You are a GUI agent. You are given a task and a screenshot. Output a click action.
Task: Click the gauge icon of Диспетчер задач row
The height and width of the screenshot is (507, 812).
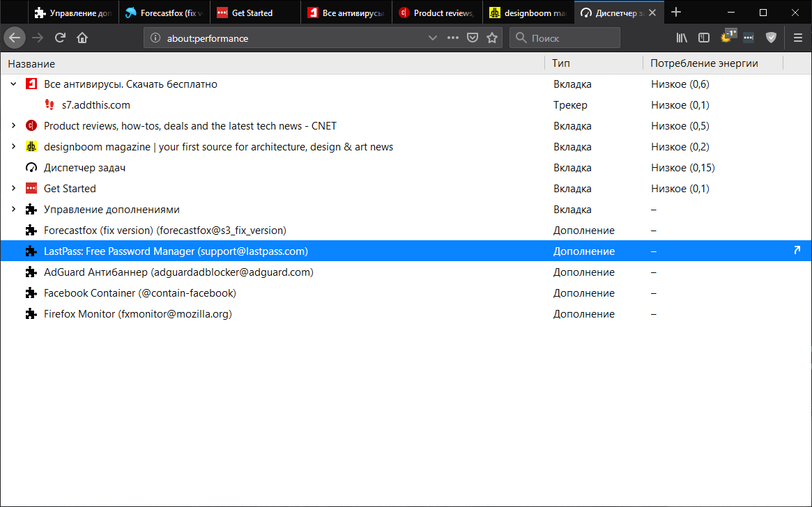31,168
